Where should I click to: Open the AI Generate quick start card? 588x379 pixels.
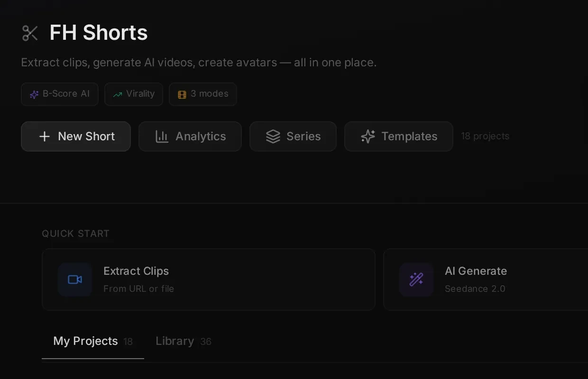pyautogui.click(x=486, y=280)
